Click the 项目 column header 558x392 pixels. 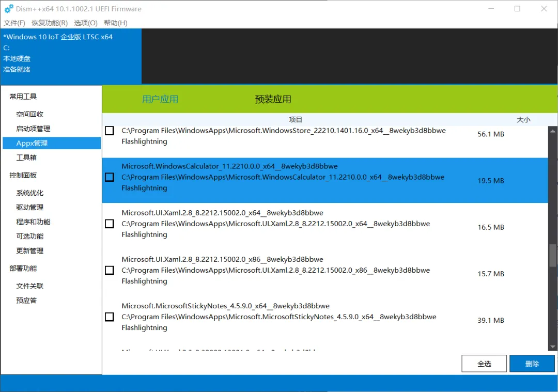(296, 119)
